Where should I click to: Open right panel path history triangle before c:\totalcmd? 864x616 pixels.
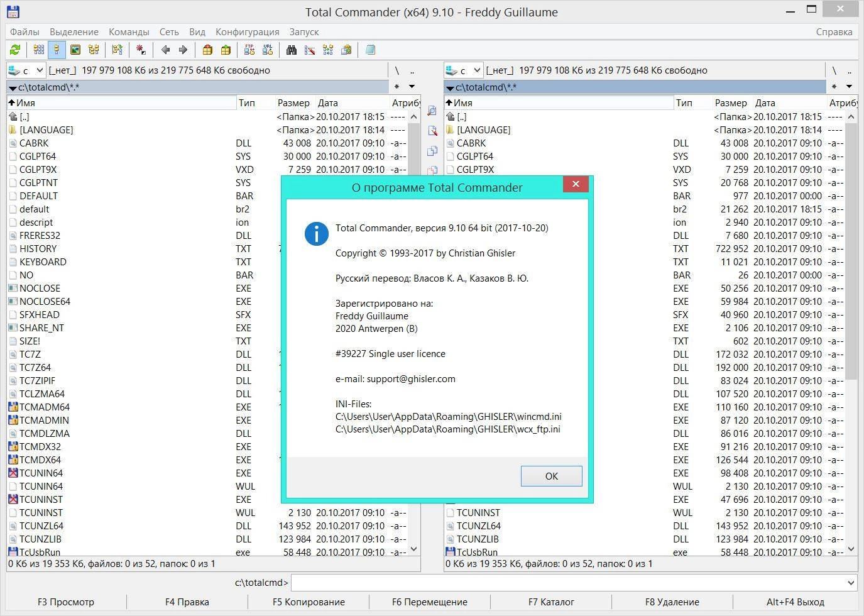(450, 88)
